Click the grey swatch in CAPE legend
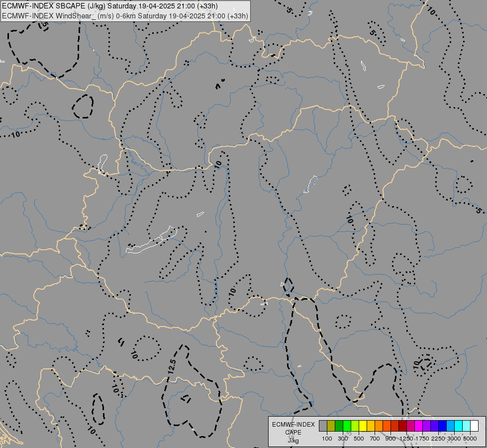The width and height of the screenshot is (487, 448). 323,426
